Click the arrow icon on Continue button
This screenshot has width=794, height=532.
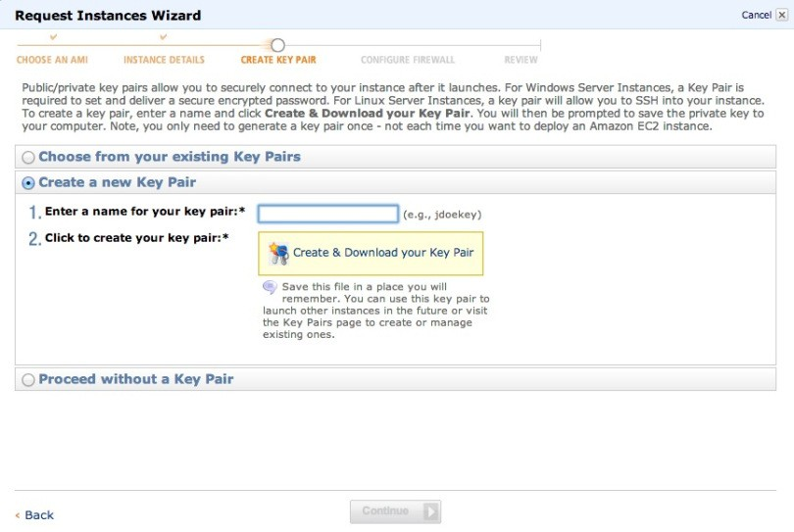coord(431,511)
